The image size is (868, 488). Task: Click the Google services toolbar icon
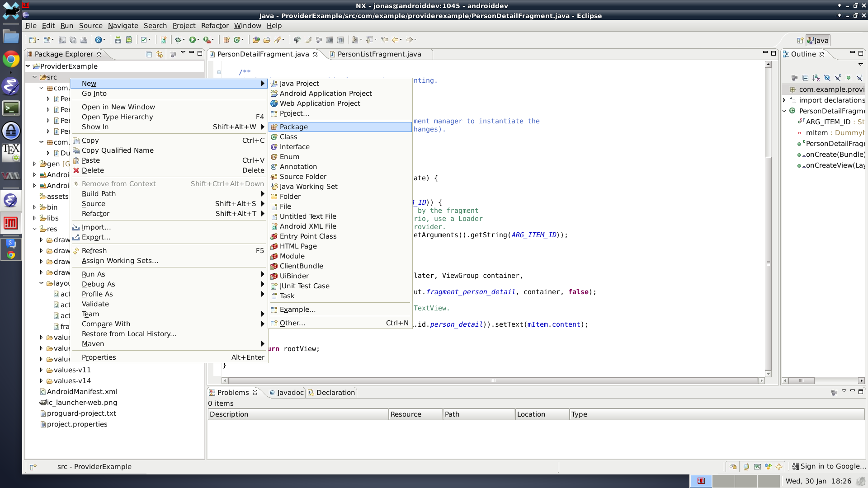[x=98, y=40]
